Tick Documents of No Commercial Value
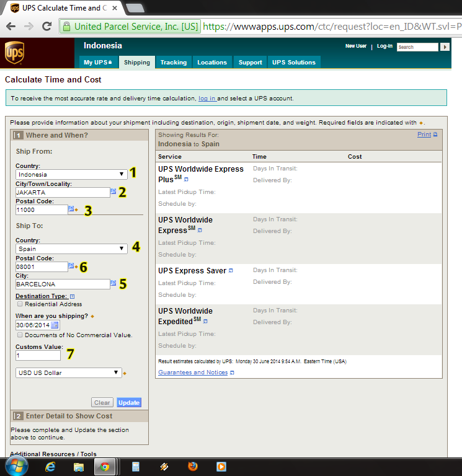This screenshot has width=462, height=476. click(x=20, y=335)
